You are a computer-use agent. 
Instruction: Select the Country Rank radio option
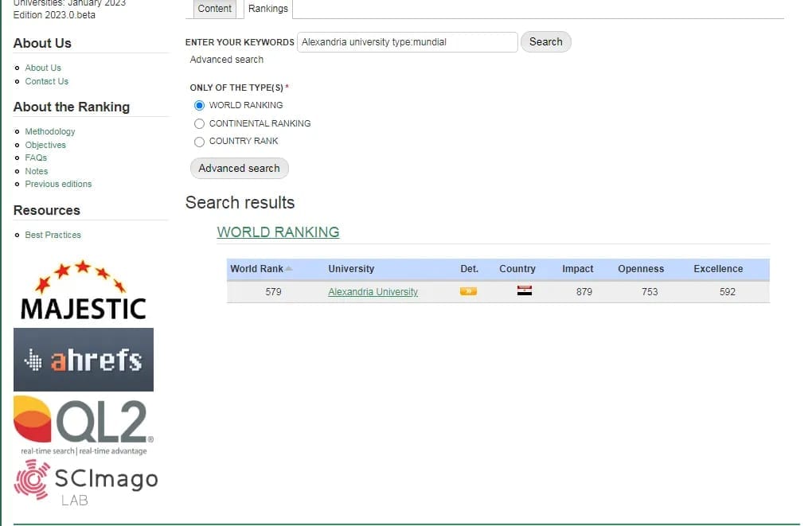click(200, 142)
